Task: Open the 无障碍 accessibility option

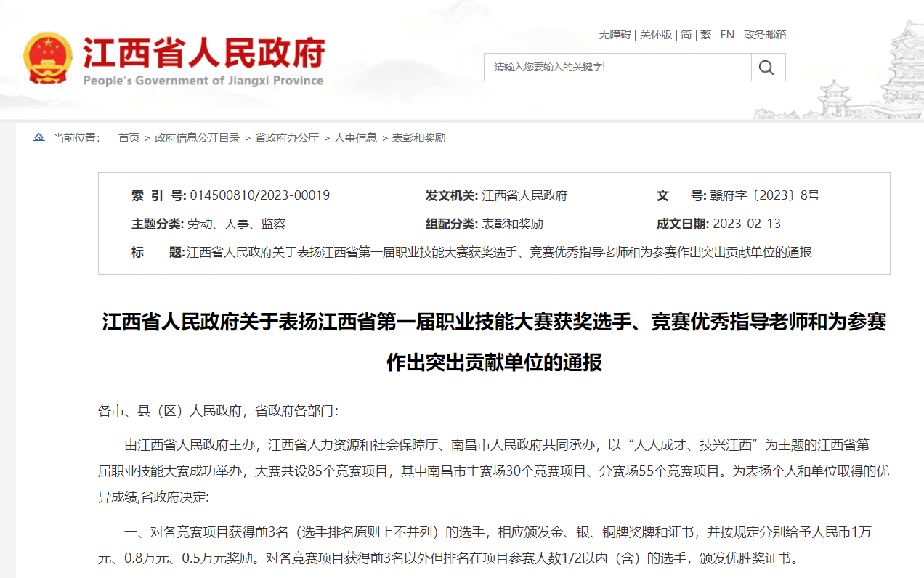Action: (615, 35)
